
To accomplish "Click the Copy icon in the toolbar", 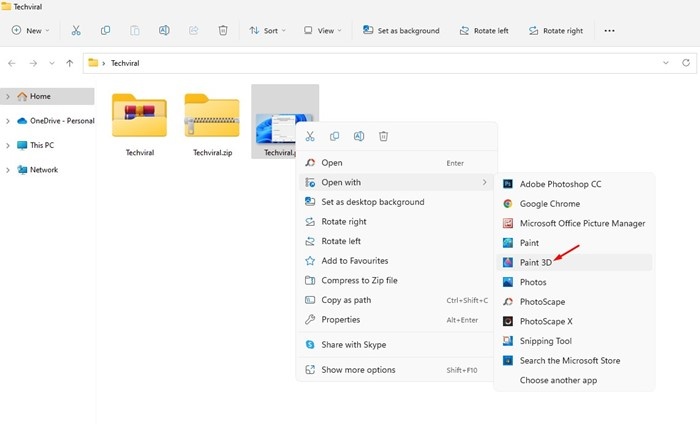I will click(x=105, y=30).
